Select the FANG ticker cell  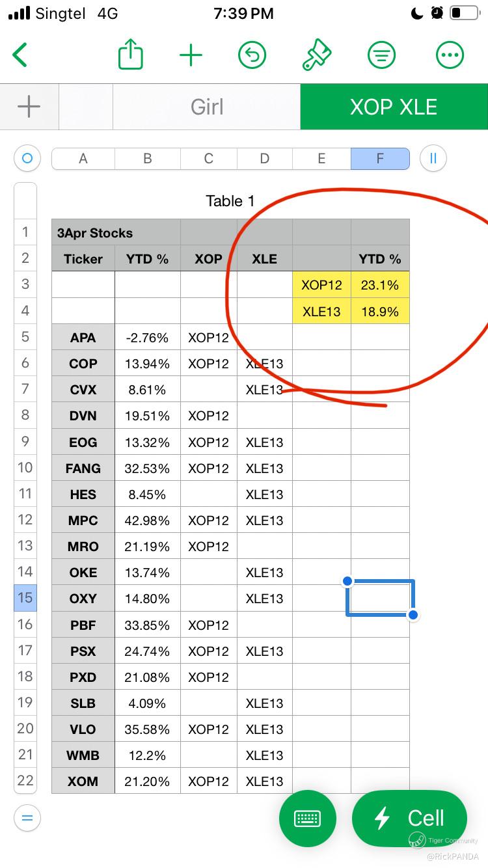(83, 468)
